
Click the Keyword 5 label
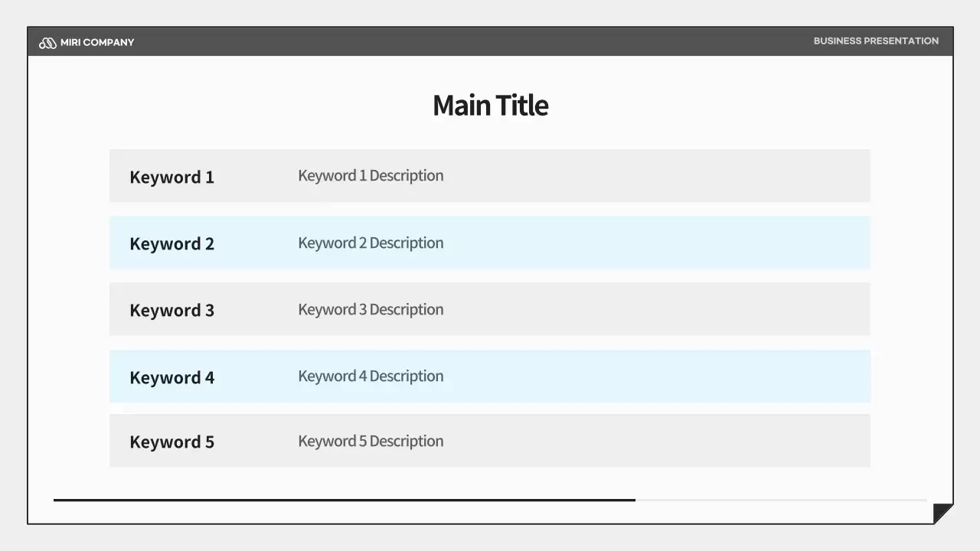(x=171, y=442)
